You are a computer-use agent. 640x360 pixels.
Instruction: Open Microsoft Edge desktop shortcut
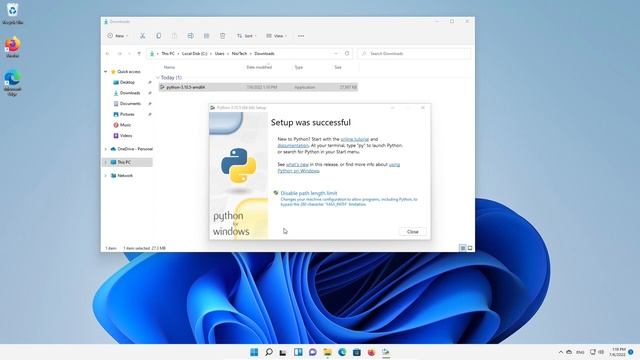[13, 83]
